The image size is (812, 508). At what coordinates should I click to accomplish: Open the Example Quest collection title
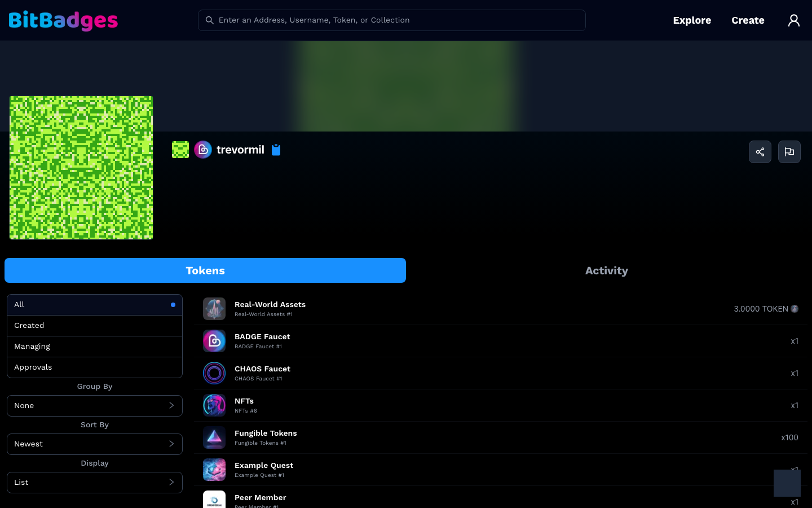[264, 465]
